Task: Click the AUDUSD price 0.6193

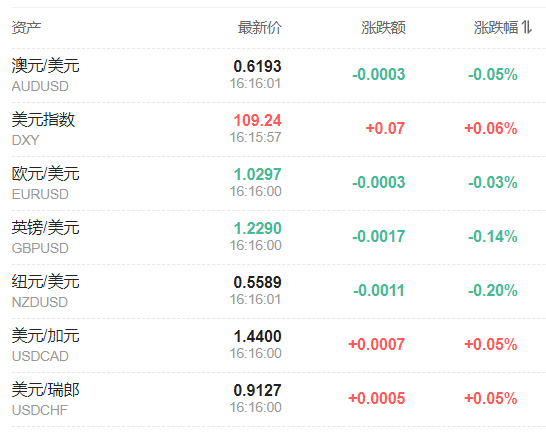Action: (257, 66)
